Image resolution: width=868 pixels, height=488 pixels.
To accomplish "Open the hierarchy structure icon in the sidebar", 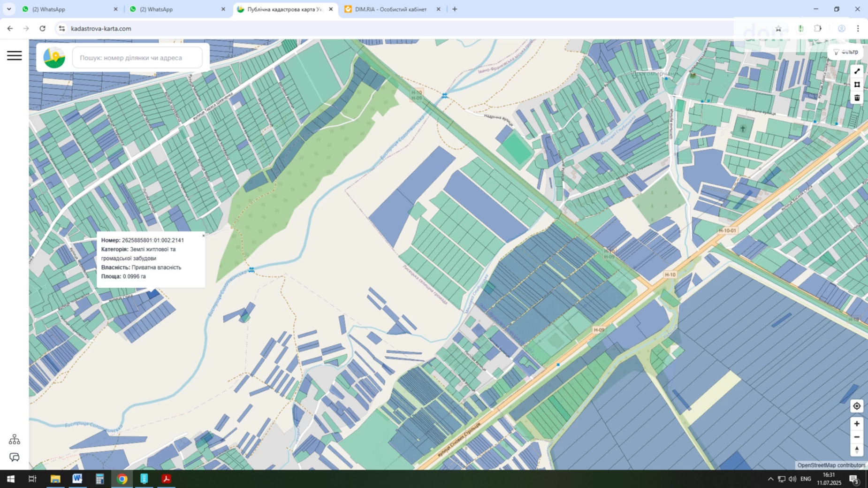I will click(x=14, y=439).
